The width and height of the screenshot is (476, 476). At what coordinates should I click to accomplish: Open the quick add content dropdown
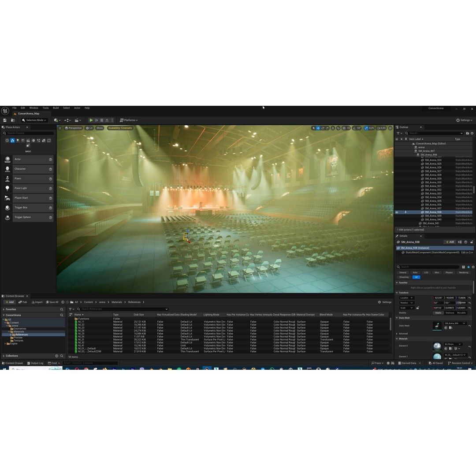[57, 120]
